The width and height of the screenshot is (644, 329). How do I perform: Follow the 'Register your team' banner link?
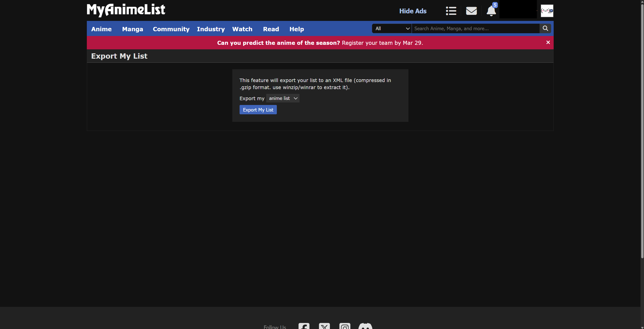382,43
